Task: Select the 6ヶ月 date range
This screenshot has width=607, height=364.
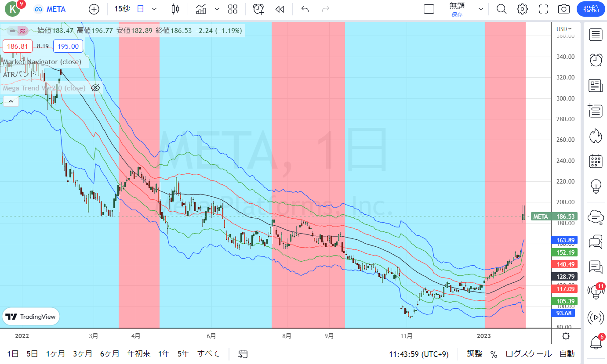Action: [109, 354]
